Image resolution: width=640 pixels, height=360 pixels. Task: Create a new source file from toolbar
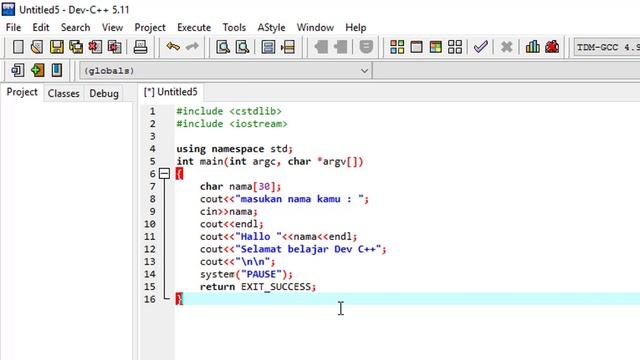point(18,47)
